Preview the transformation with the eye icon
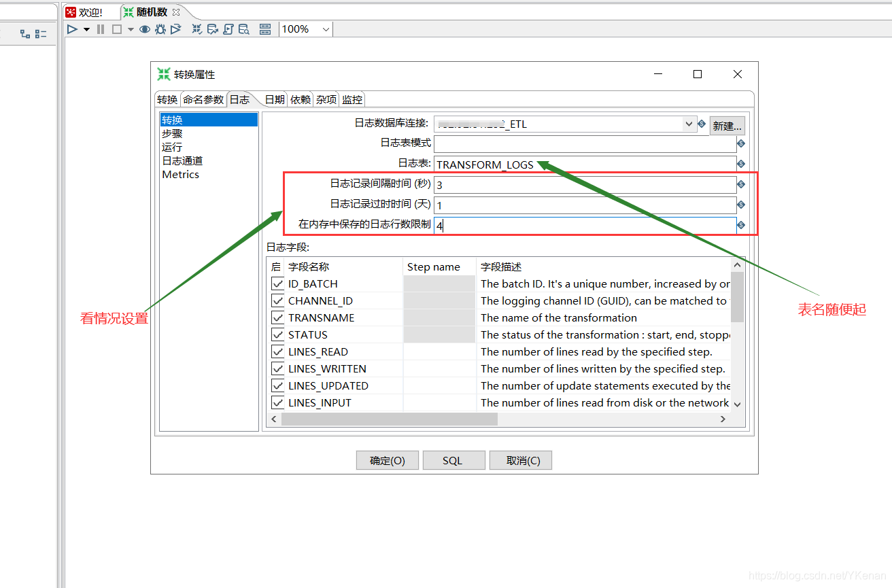The width and height of the screenshot is (892, 588). tap(145, 29)
